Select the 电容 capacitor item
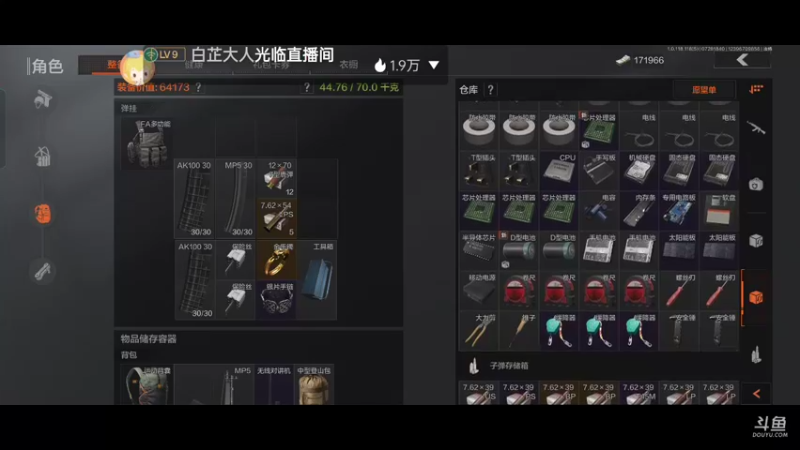Screen dimensions: 800x450 coord(598,211)
